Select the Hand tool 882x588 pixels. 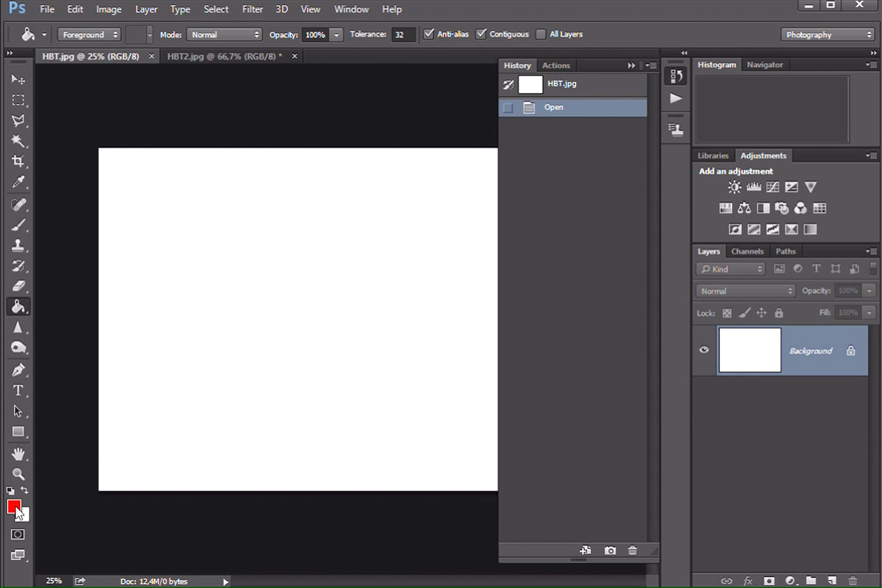pyautogui.click(x=18, y=453)
